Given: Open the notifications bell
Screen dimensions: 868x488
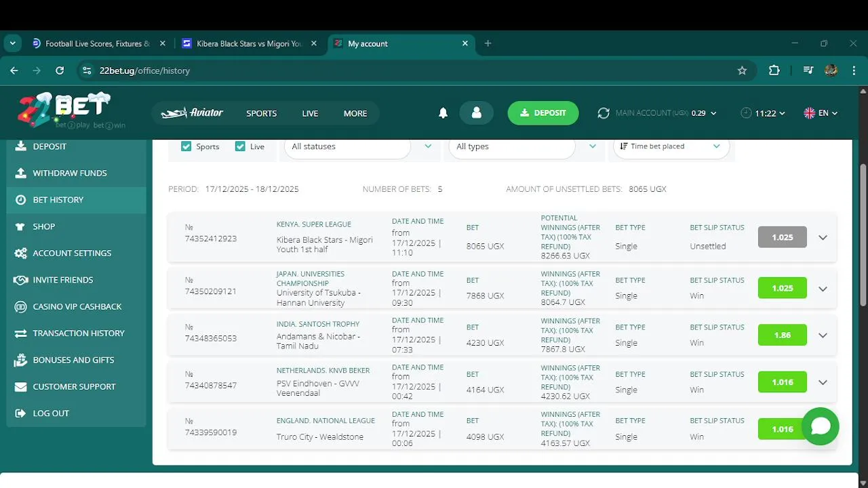Looking at the screenshot, I should (x=443, y=113).
